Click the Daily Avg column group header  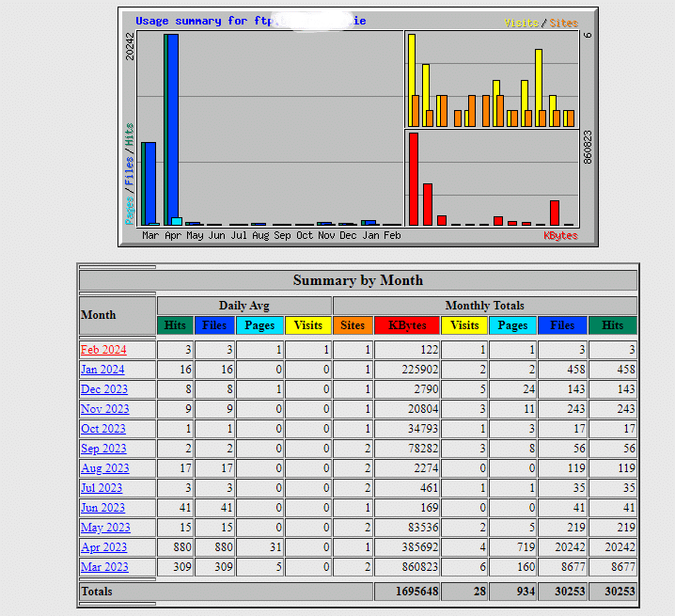(244, 306)
